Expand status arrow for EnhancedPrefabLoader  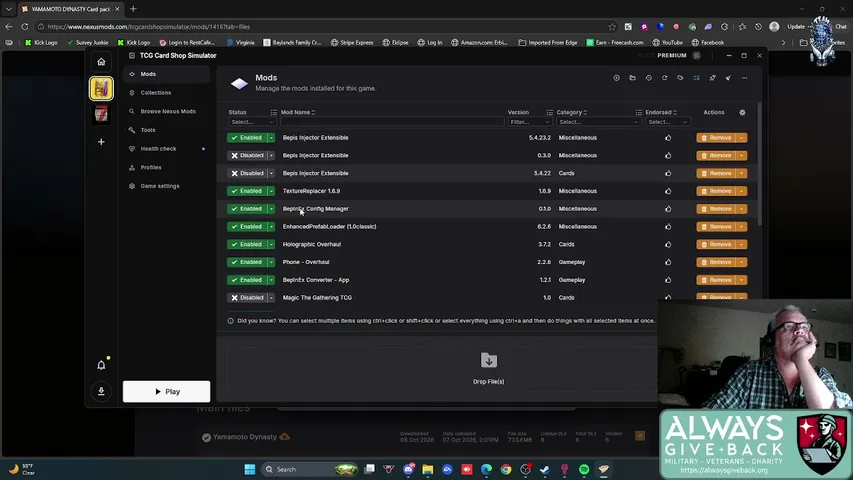point(271,226)
